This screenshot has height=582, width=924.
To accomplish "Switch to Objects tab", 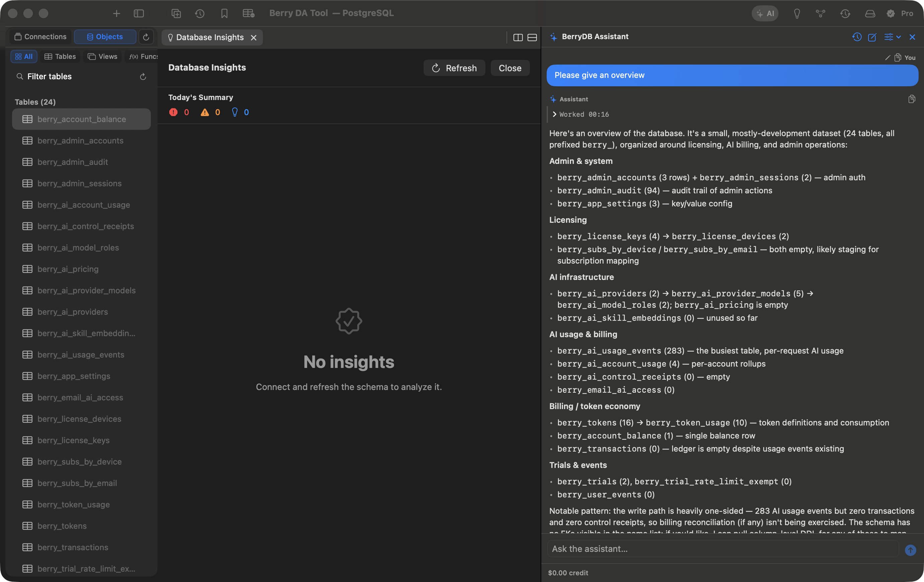I will pyautogui.click(x=105, y=37).
